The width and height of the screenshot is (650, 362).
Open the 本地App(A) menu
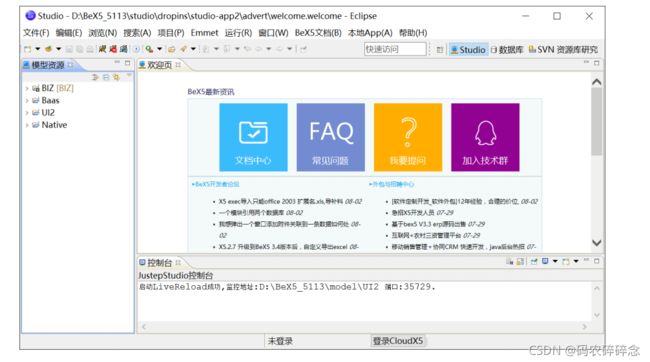[x=370, y=33]
